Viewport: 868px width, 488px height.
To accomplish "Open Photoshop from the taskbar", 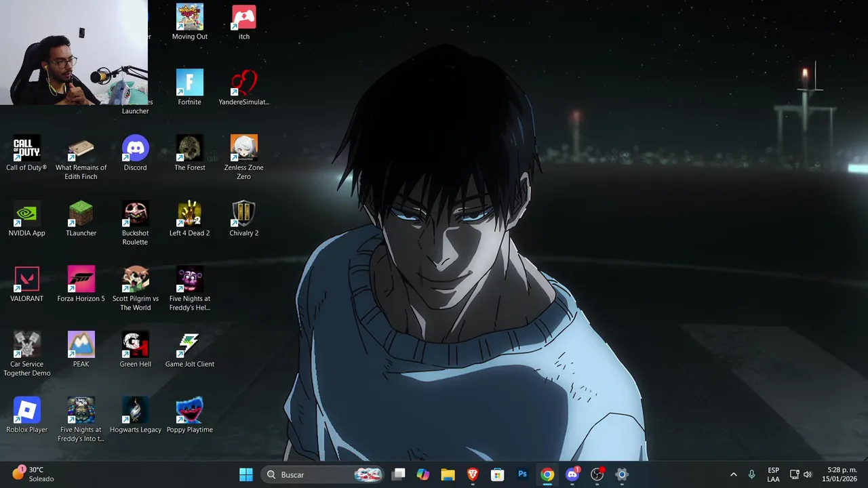I will 522,474.
